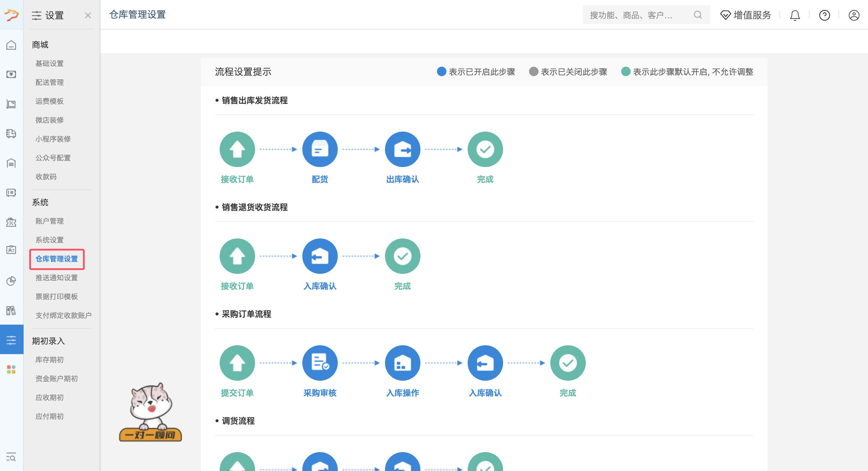This screenshot has height=471, width=868.
Task: Open the books icon in the left rail
Action: [x=12, y=310]
